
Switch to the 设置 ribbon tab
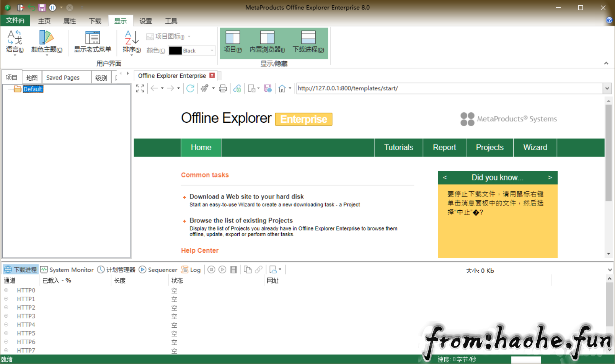coord(145,21)
